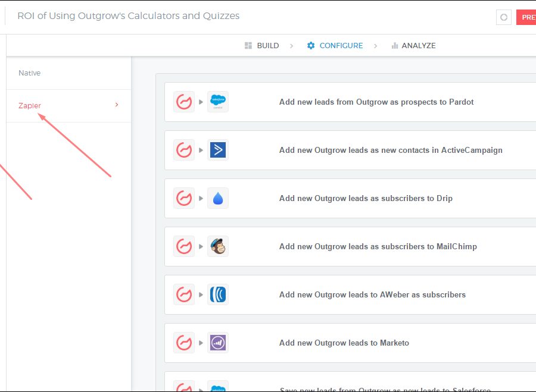Open "Add new leads from Outgrow as prospects to Pardot"
The height and width of the screenshot is (392, 536).
pos(376,102)
